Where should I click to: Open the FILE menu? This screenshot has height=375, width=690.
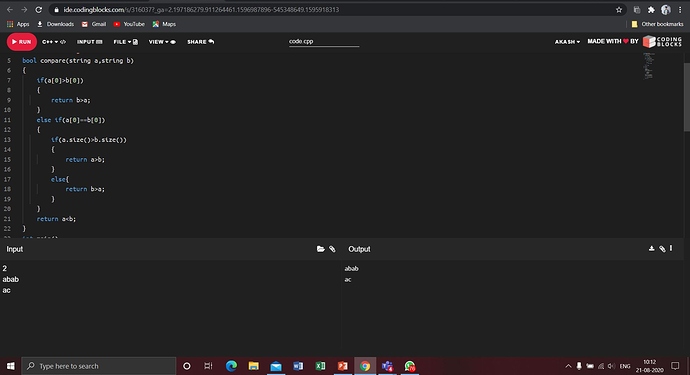click(125, 42)
